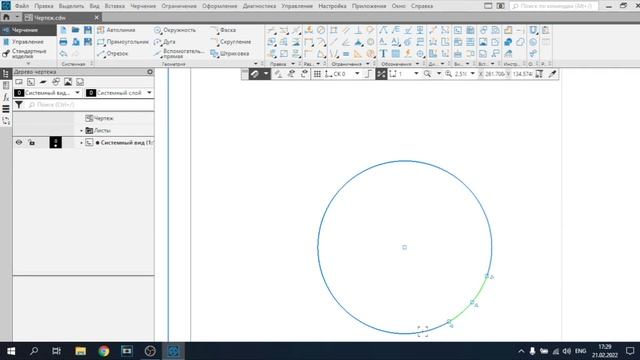
Task: Print the drawing using printer icon
Action: coord(63,42)
